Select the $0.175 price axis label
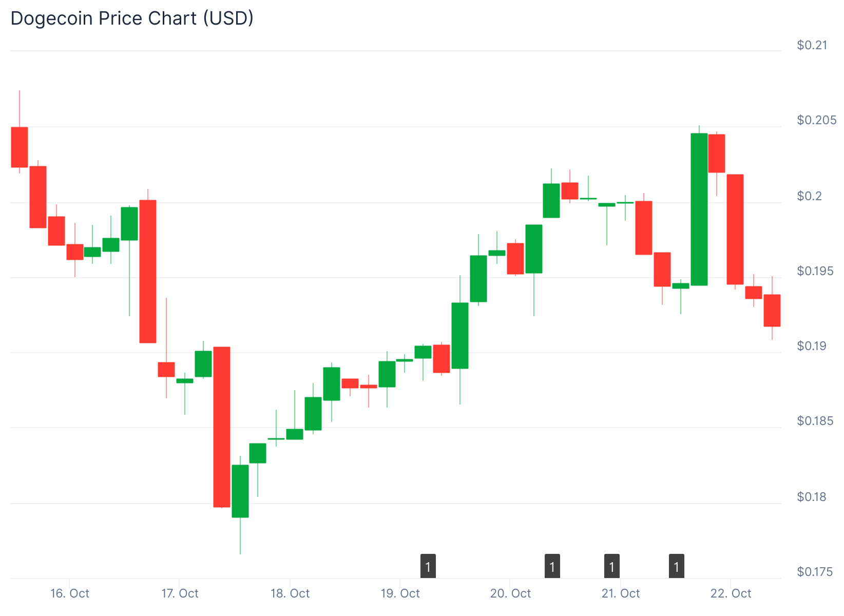The width and height of the screenshot is (844, 616). tap(816, 572)
